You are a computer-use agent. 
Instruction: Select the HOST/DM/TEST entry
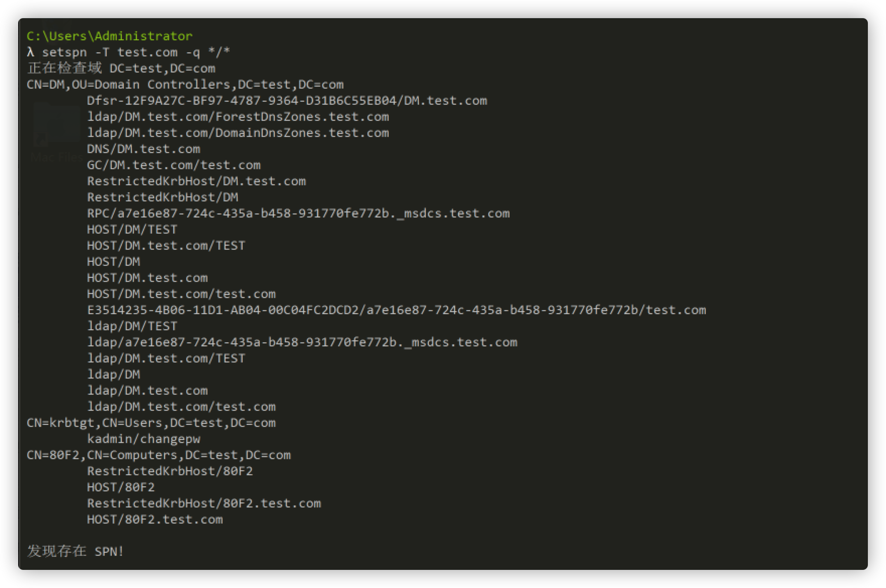pos(132,230)
